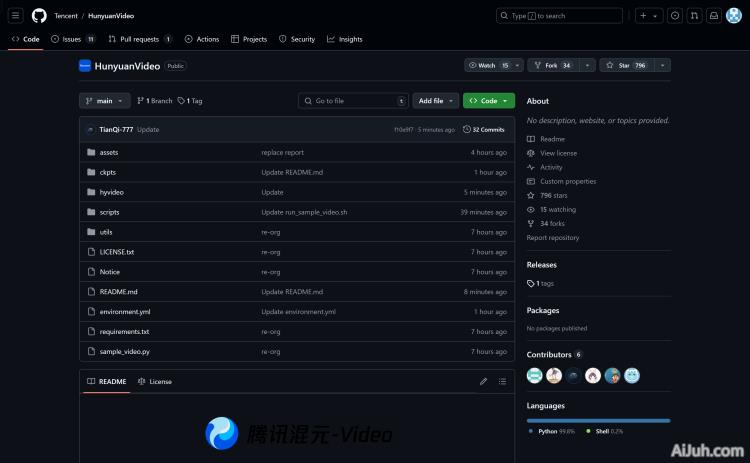The width and height of the screenshot is (750, 463).
Task: Focus the Go to file input
Action: point(353,101)
